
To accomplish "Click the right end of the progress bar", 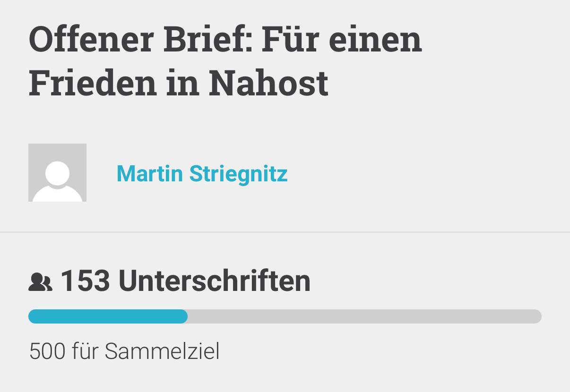I will [536, 316].
